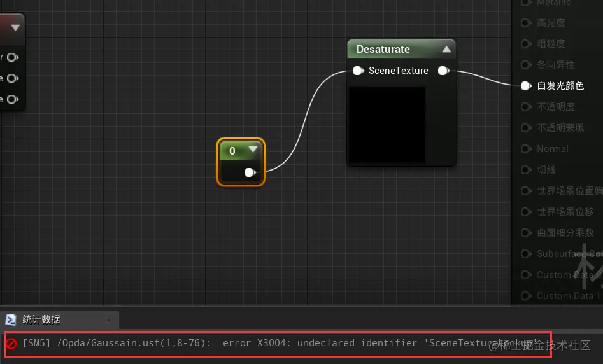Click the 高光度 specular input pin
This screenshot has width=603, height=364.
click(526, 23)
